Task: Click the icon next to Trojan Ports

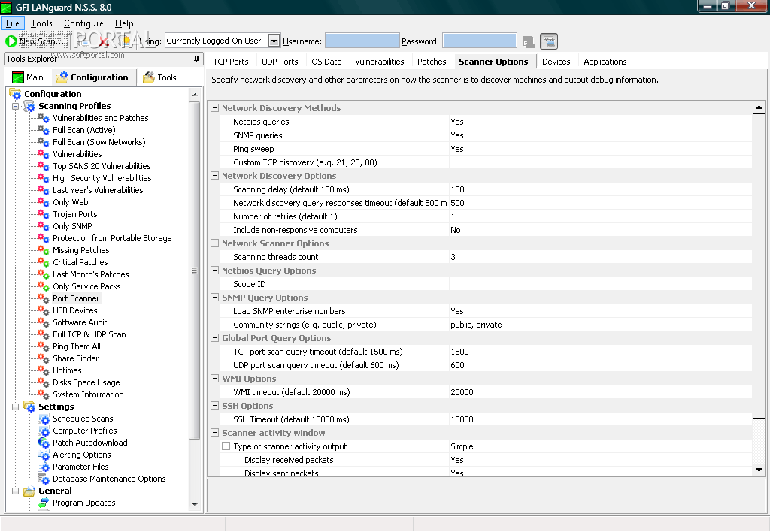Action: (x=44, y=214)
